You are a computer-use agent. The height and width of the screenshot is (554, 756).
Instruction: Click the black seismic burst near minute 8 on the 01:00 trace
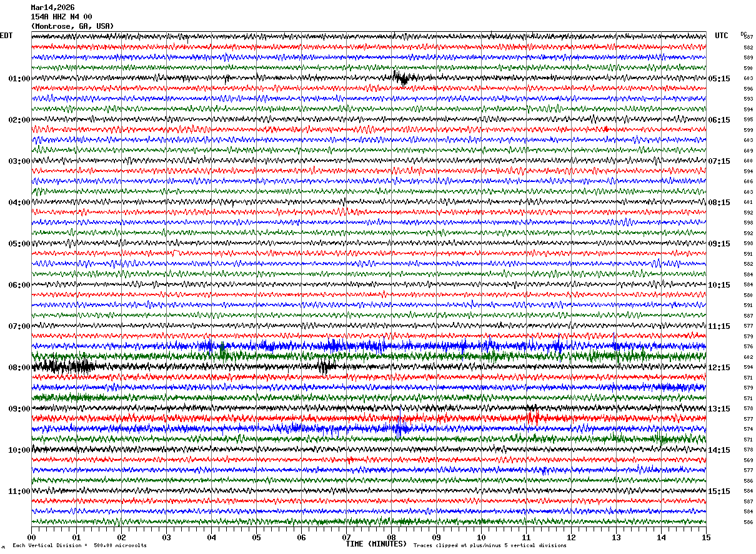click(x=404, y=78)
